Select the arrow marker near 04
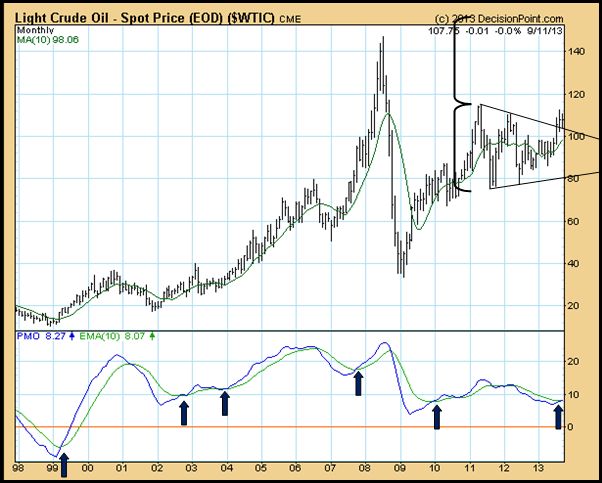 coord(225,403)
